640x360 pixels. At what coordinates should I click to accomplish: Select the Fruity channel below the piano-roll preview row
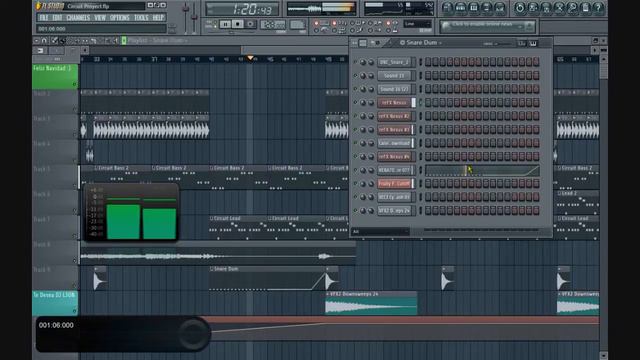click(x=393, y=184)
